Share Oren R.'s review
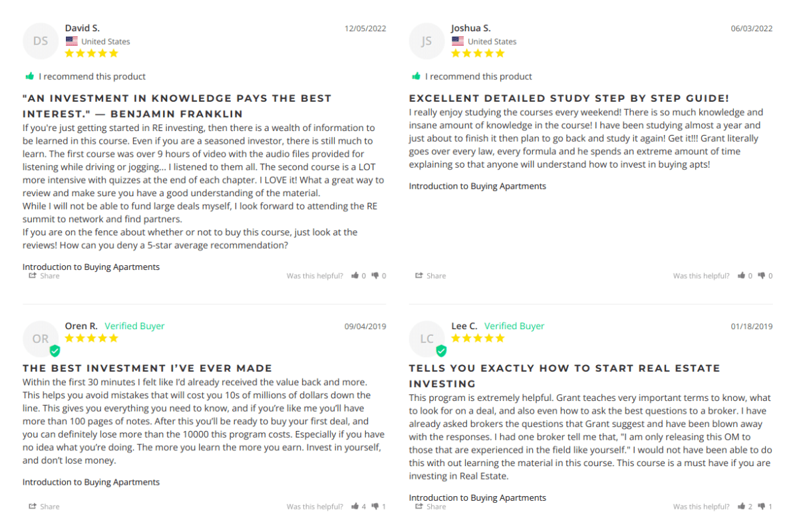799x532 pixels. (44, 507)
